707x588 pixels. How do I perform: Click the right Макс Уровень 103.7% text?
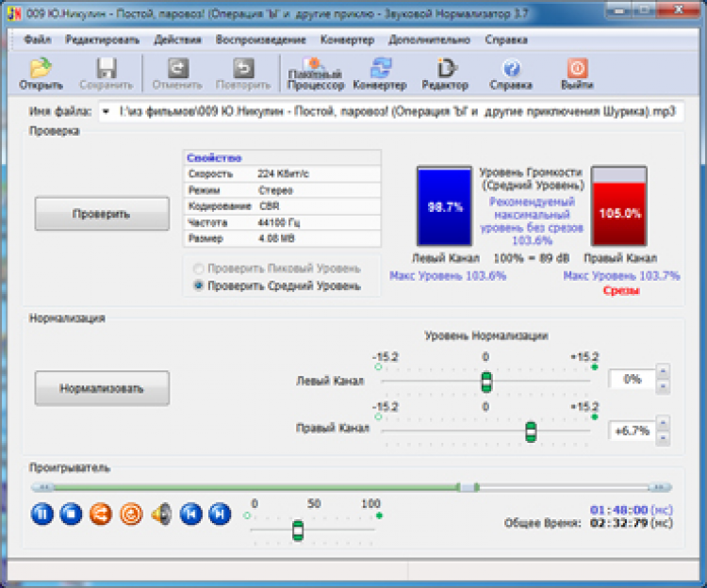pyautogui.click(x=622, y=276)
